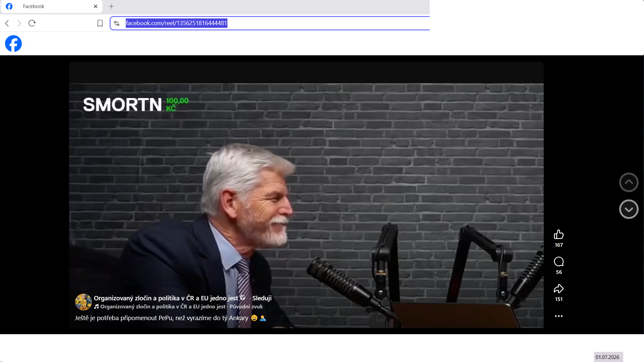This screenshot has height=362, width=644.
Task: Open a new browser tab
Action: point(111,6)
